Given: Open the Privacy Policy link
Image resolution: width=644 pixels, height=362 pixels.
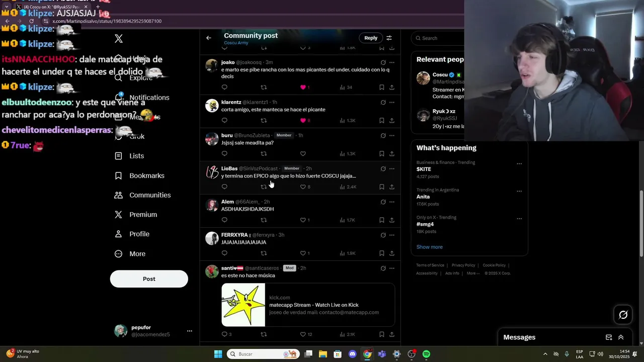Looking at the screenshot, I should (x=463, y=265).
